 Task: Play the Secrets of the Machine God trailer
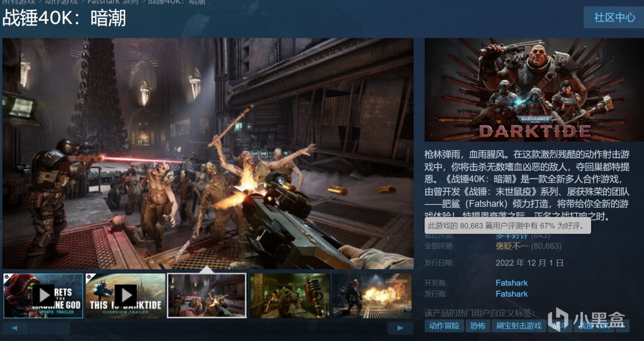click(x=43, y=296)
